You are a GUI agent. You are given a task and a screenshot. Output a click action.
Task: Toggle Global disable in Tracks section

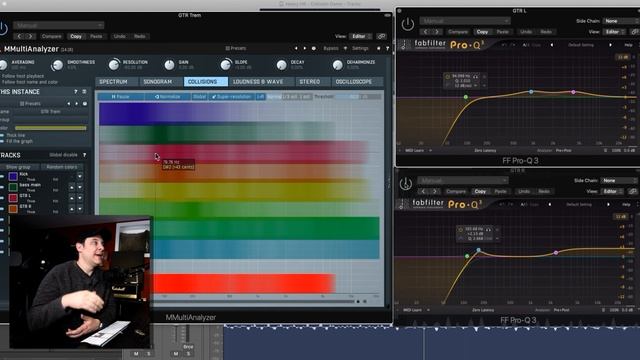pos(64,155)
